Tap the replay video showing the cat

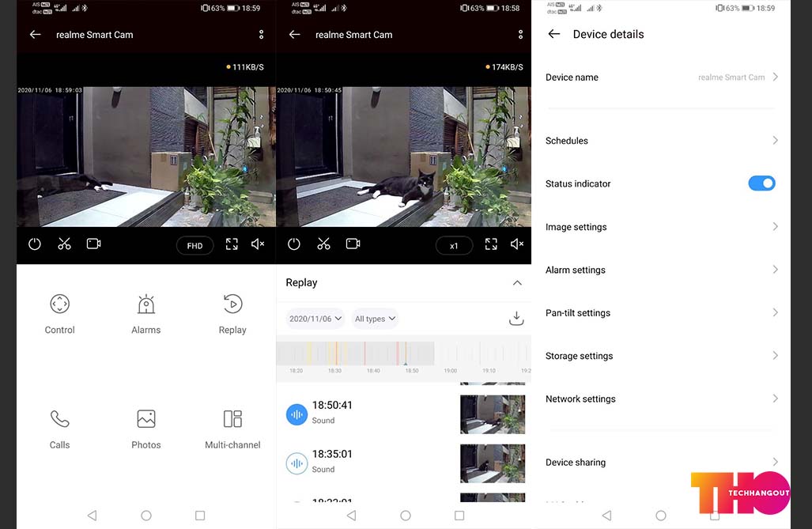click(403, 157)
